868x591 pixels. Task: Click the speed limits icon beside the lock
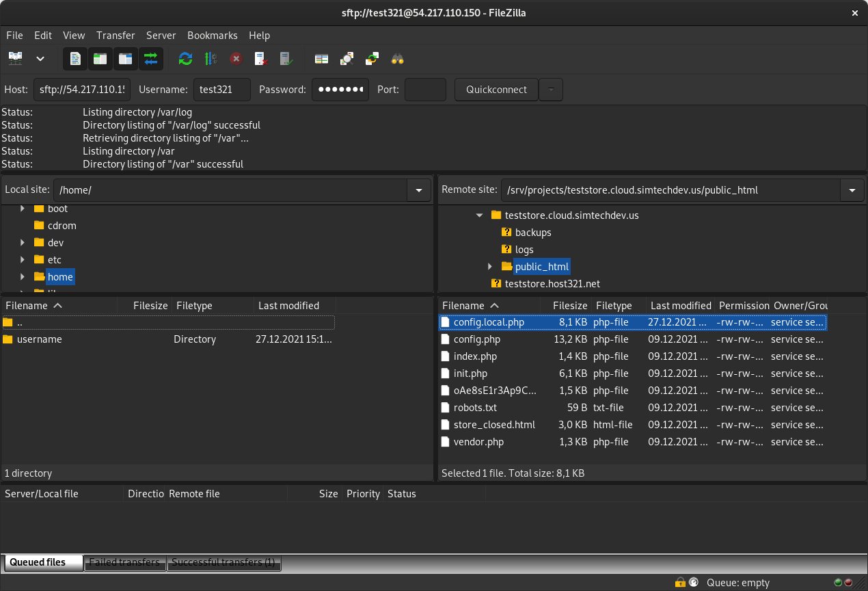(x=694, y=583)
